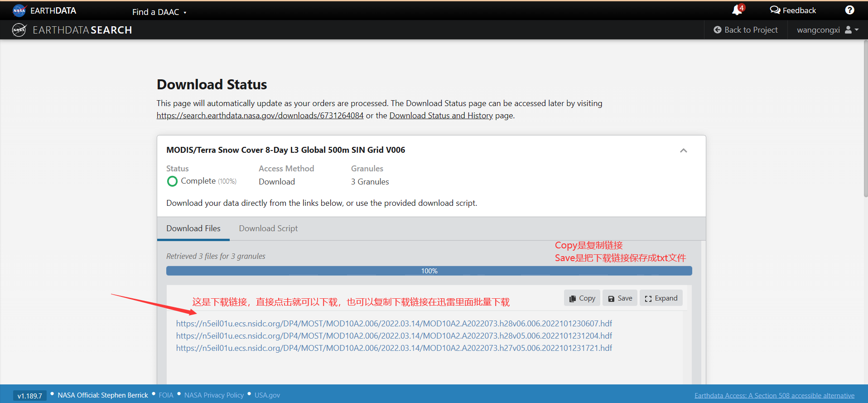Click Back to Project
868x403 pixels.
746,30
